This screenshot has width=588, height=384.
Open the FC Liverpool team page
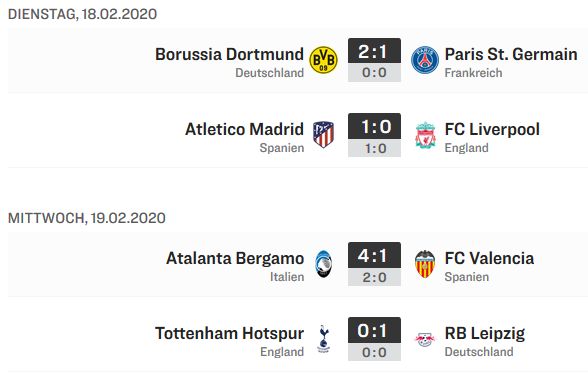pyautogui.click(x=492, y=129)
